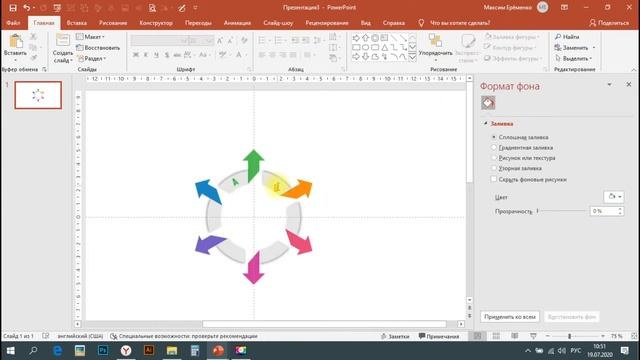Switch to Normal view icon
This screenshot has width=640, height=360.
click(x=477, y=336)
